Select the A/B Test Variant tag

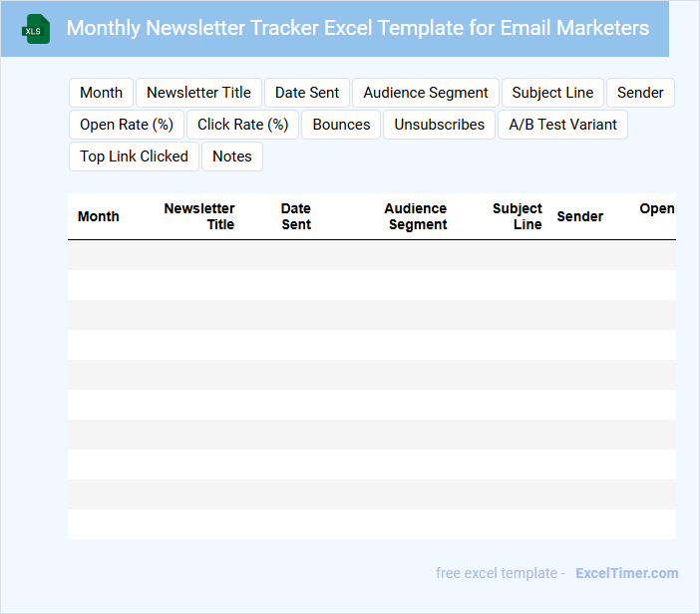click(562, 125)
